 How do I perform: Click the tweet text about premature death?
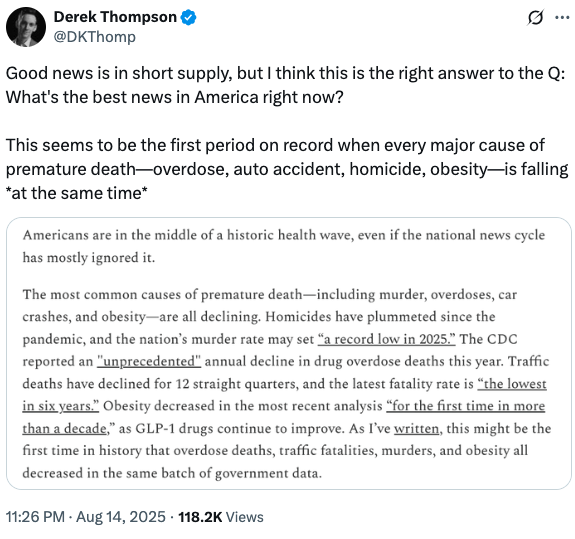click(287, 169)
